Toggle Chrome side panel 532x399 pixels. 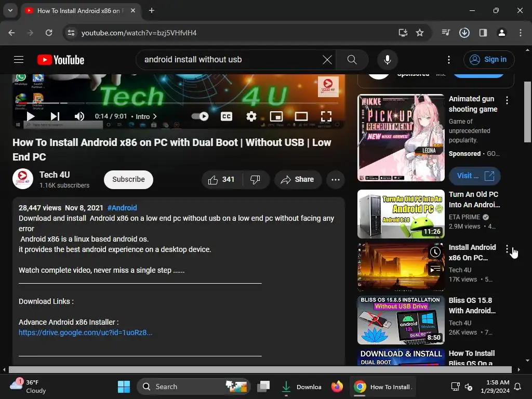pyautogui.click(x=483, y=33)
